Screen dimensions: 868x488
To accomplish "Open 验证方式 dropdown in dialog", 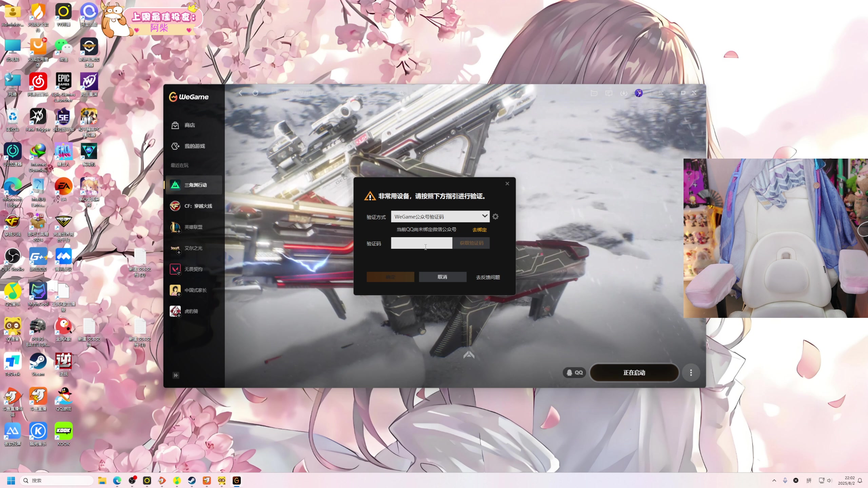I will click(x=440, y=217).
